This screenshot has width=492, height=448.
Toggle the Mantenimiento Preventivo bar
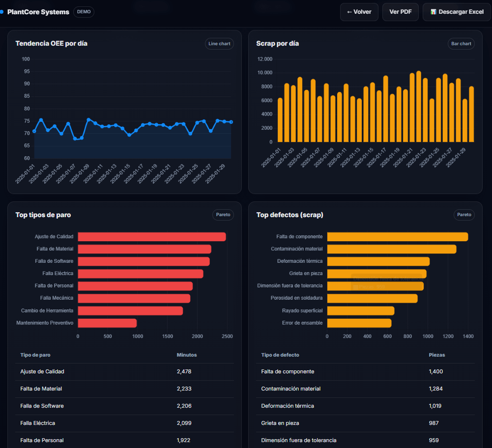click(107, 323)
